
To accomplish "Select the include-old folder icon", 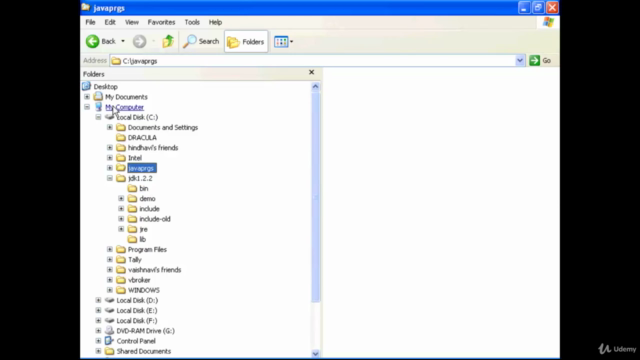I will click(132, 219).
